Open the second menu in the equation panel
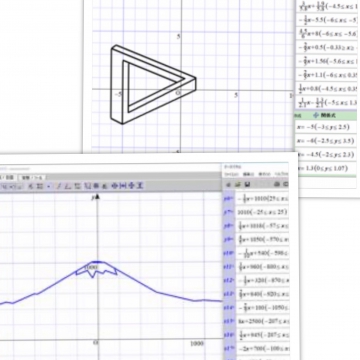Image resolution: width=360 pixels, height=360 pixels. (248, 174)
